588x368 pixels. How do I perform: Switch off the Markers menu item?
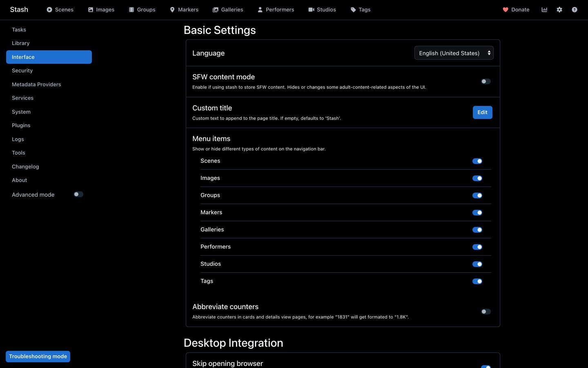click(x=477, y=213)
